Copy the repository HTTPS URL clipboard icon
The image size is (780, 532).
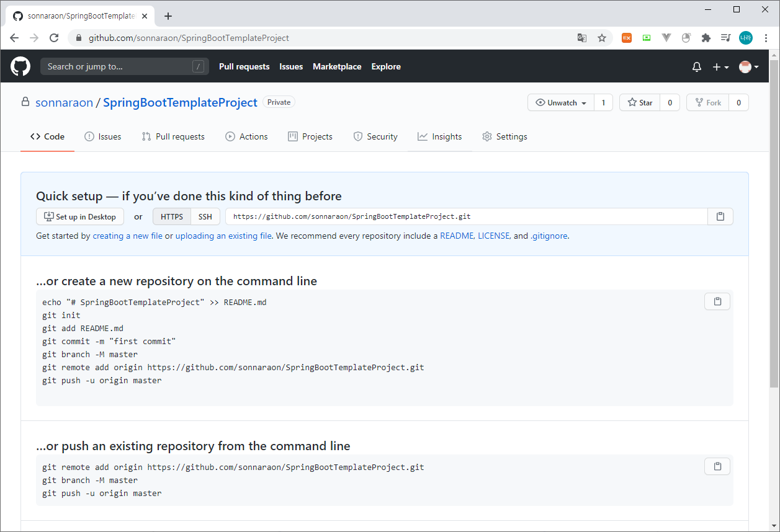[720, 216]
